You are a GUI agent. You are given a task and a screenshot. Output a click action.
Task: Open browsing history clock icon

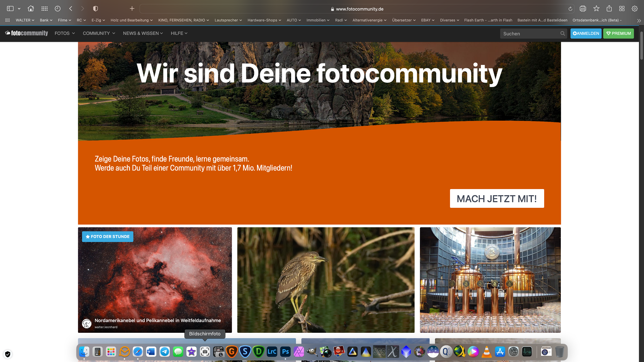(57, 9)
